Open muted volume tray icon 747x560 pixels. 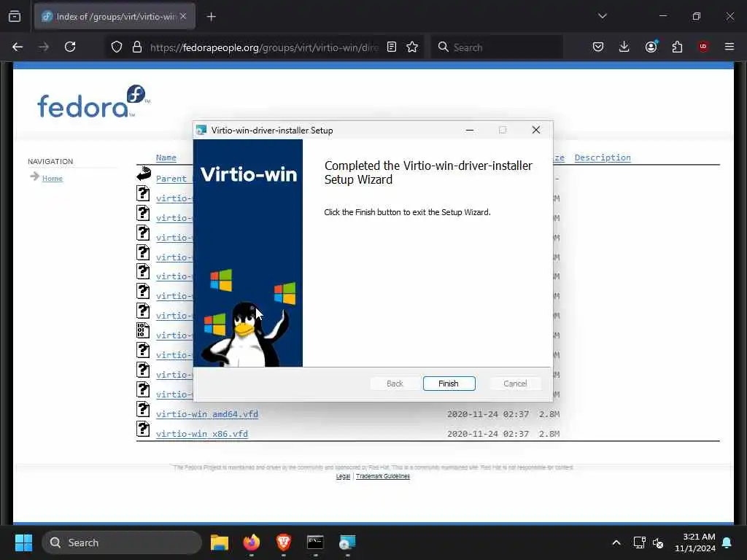click(658, 542)
